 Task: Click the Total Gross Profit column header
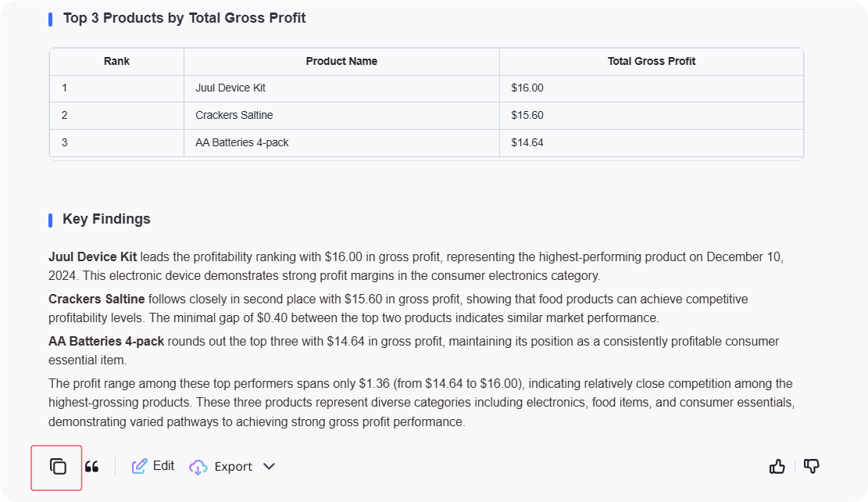[x=651, y=61]
